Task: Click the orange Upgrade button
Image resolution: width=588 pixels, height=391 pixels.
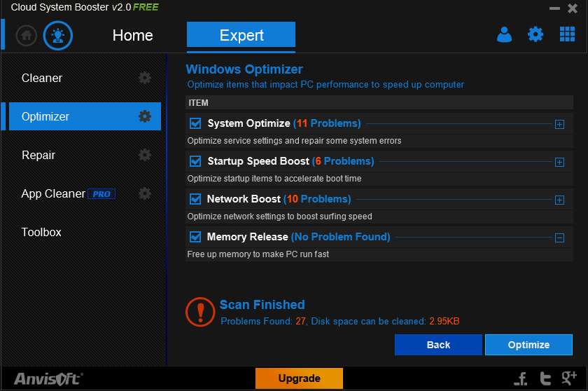Action: pyautogui.click(x=300, y=378)
